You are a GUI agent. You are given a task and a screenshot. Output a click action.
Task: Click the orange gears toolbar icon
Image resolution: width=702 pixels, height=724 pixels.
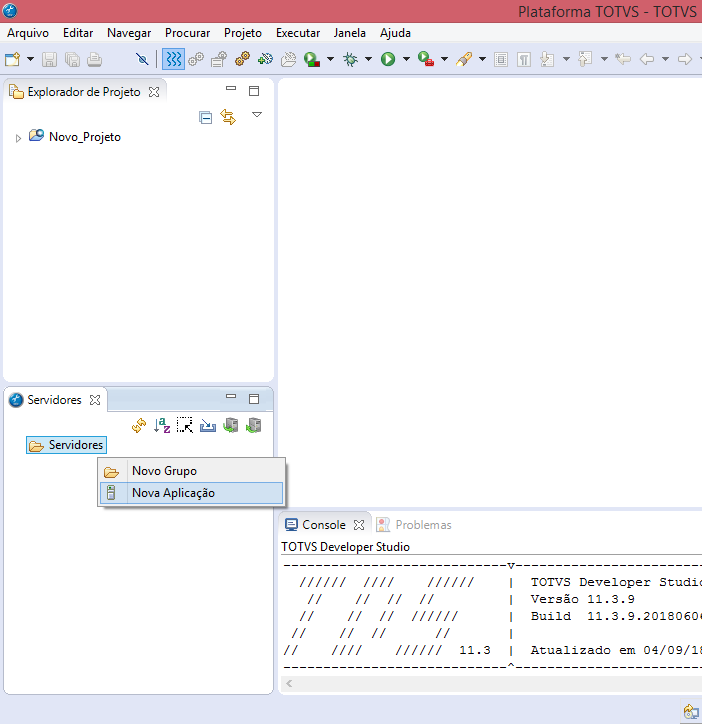242,59
